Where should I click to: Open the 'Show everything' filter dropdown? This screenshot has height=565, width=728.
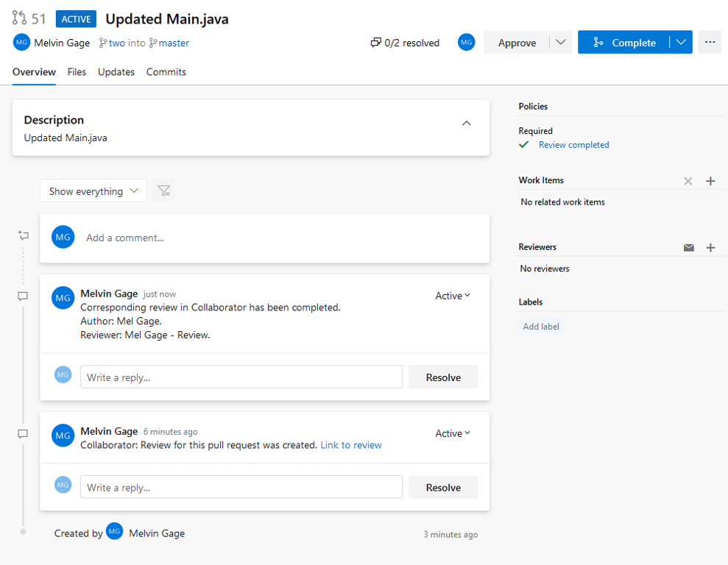pos(93,191)
